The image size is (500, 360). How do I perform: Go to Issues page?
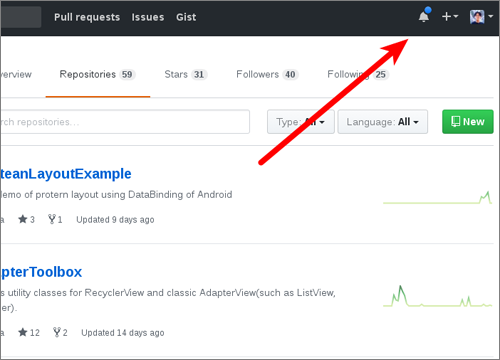click(148, 17)
